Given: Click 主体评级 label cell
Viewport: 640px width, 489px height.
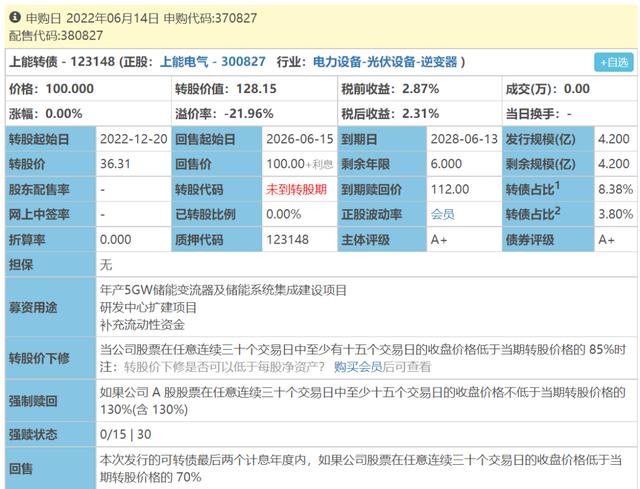Looking at the screenshot, I should pyautogui.click(x=382, y=240).
